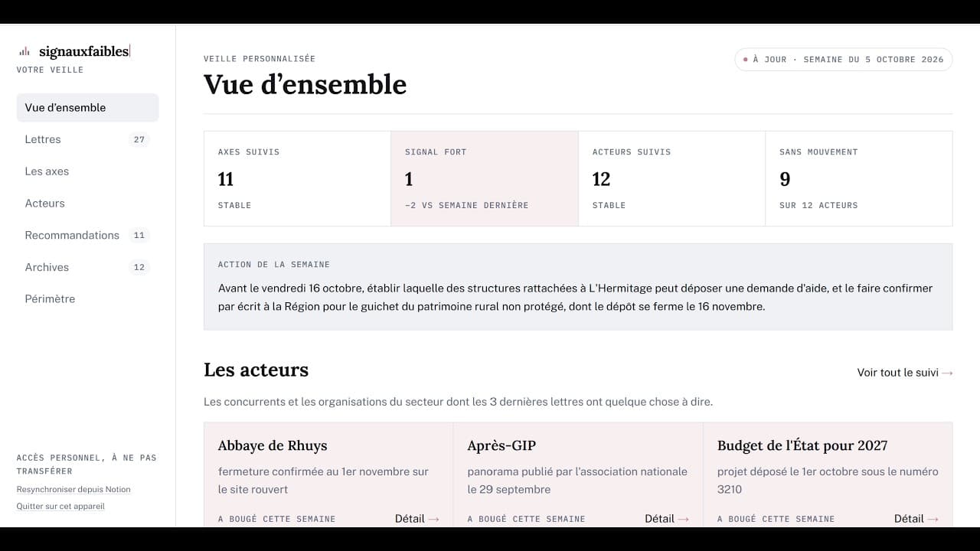
Task: Open Détail for Budget de l'État 2027
Action: pos(916,519)
